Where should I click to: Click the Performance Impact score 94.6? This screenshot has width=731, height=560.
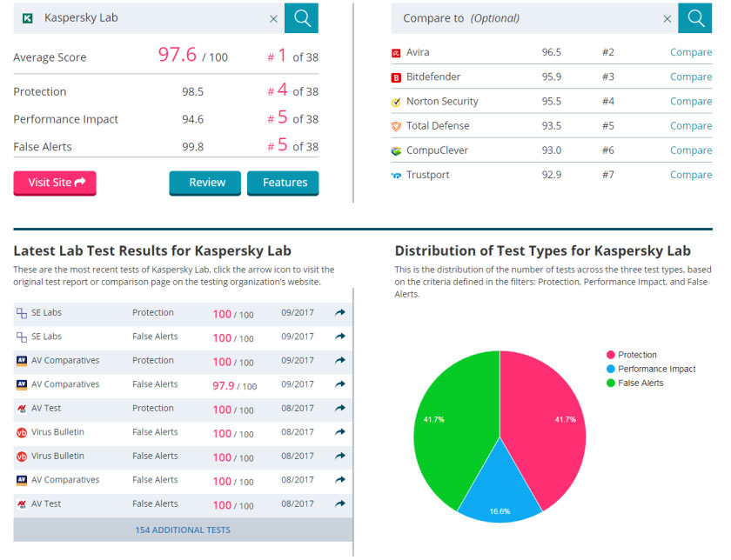192,119
